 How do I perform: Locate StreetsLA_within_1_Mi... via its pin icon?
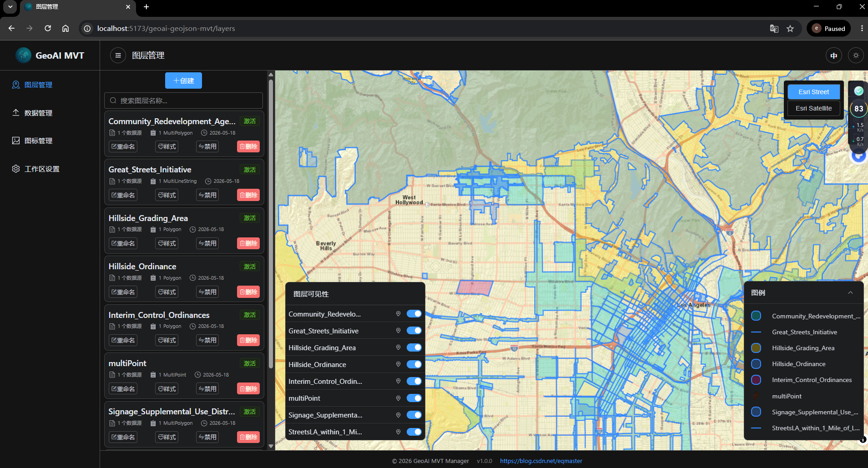click(398, 432)
